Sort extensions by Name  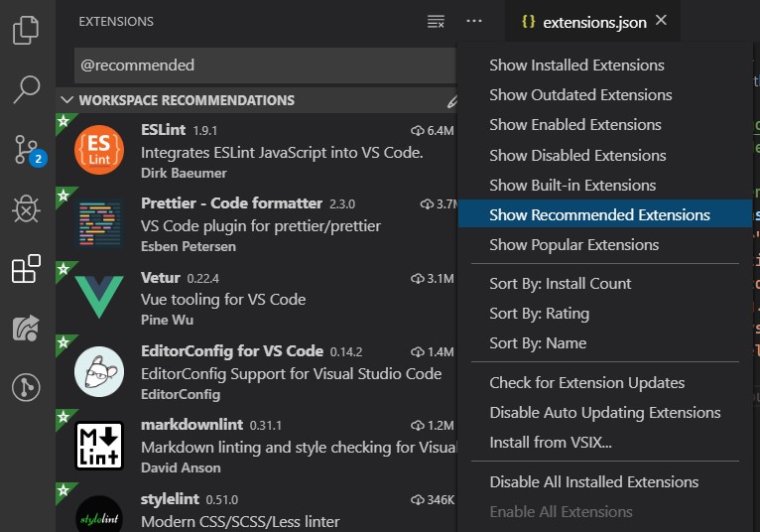(x=605, y=343)
